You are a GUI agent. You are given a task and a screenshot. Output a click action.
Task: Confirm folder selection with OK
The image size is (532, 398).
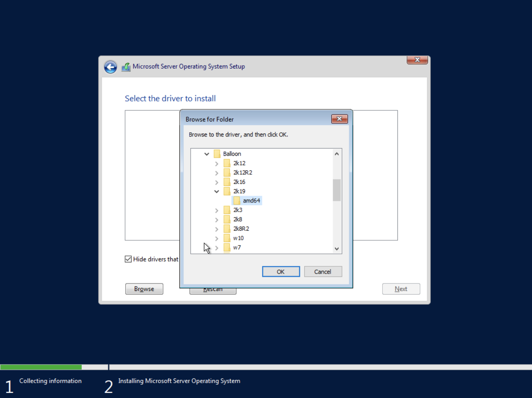coord(281,271)
